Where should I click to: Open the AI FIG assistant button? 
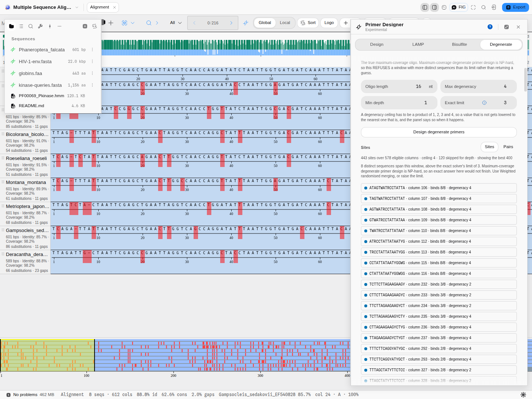pyautogui.click(x=459, y=7)
